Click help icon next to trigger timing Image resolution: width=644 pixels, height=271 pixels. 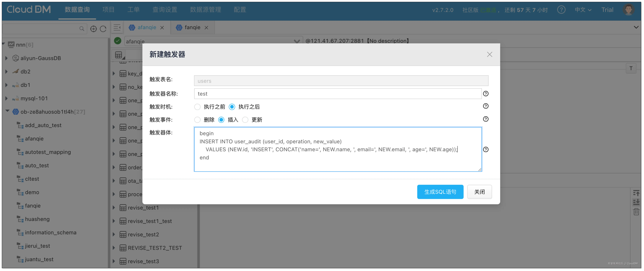point(486,106)
